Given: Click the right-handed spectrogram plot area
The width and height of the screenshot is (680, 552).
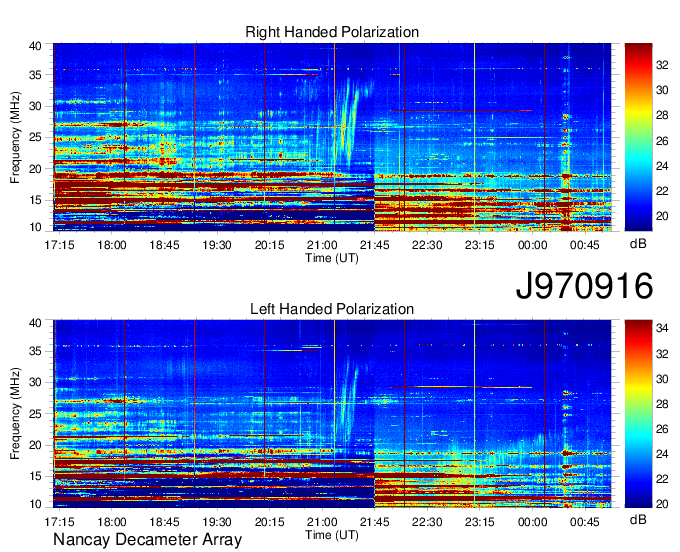Looking at the screenshot, I should (x=332, y=137).
